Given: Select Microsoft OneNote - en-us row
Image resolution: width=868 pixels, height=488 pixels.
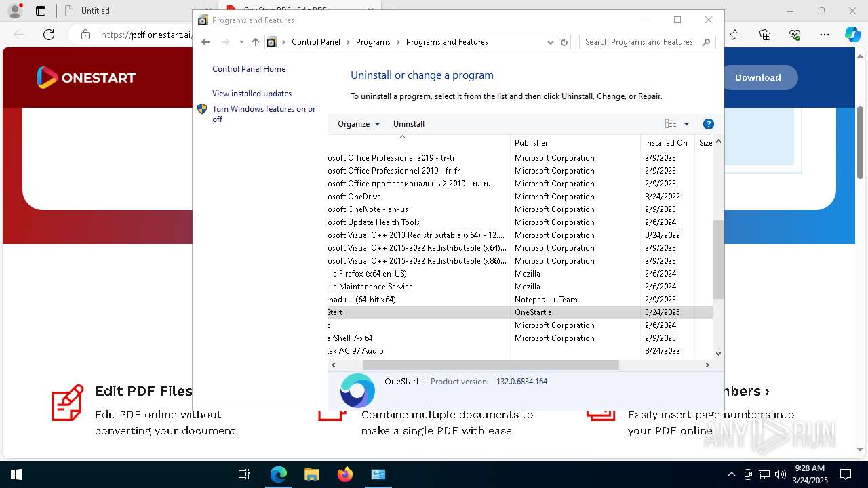Looking at the screenshot, I should pos(520,209).
